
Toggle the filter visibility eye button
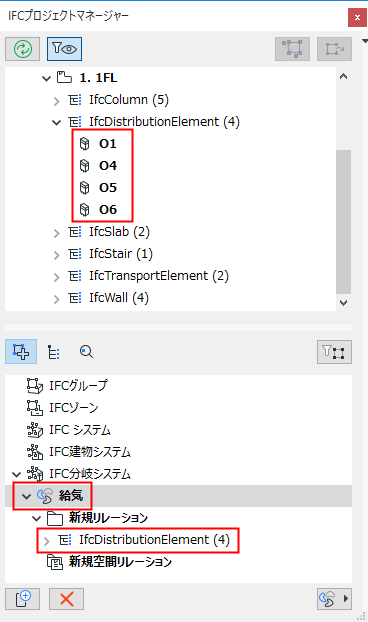tap(64, 49)
